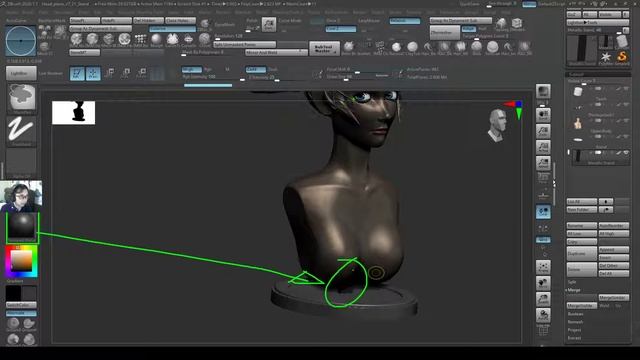Open the Stroke menu
The width and height of the screenshot is (640, 360).
tap(395, 12)
